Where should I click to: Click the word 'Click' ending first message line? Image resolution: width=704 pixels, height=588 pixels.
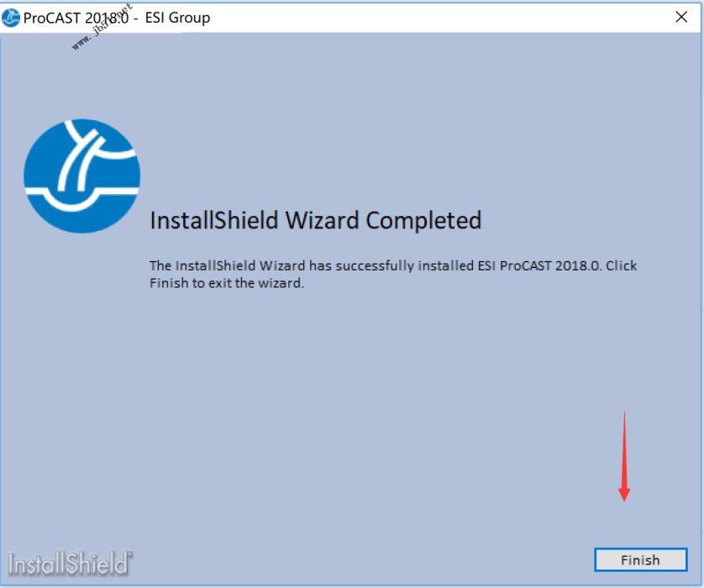coord(622,265)
